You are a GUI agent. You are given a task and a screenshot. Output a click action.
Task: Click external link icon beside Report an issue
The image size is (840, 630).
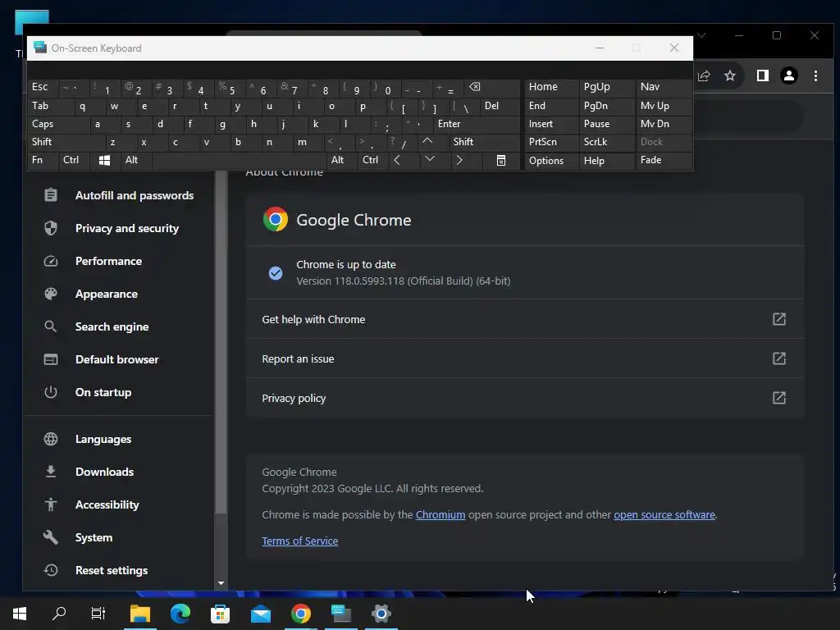pos(779,358)
